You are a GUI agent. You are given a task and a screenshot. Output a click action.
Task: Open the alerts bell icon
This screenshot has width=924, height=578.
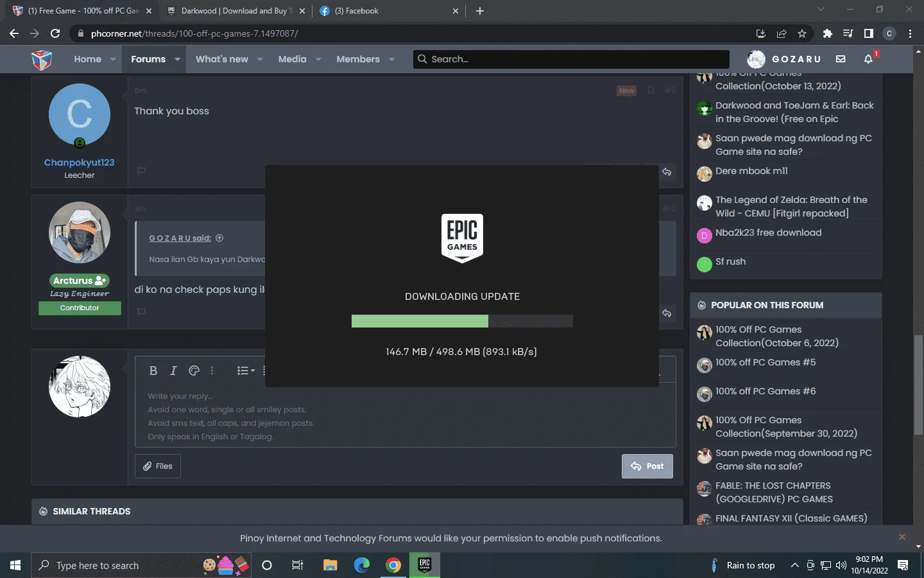[x=868, y=59]
